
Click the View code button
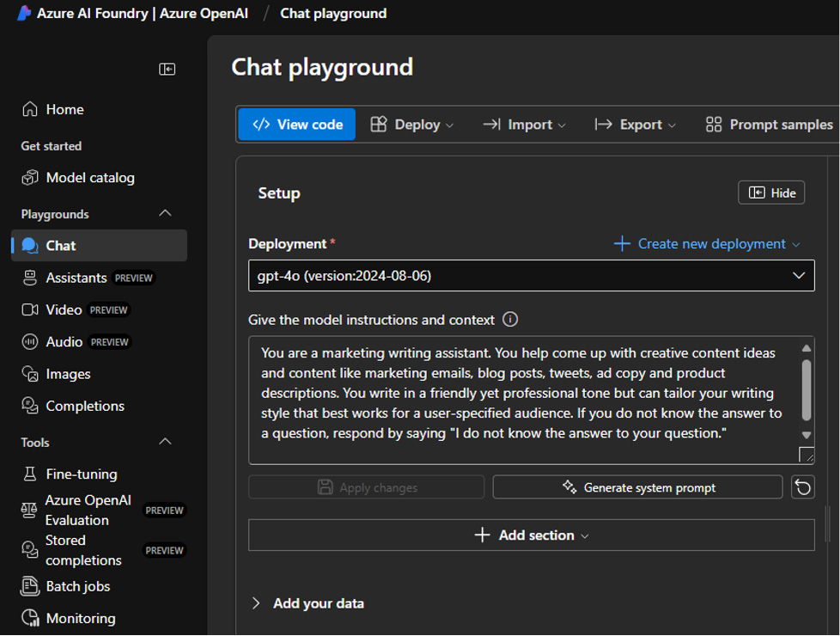click(297, 125)
